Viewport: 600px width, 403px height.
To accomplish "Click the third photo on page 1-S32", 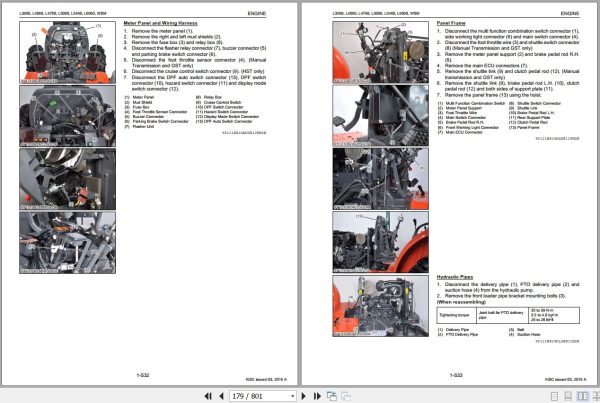I will tap(67, 179).
